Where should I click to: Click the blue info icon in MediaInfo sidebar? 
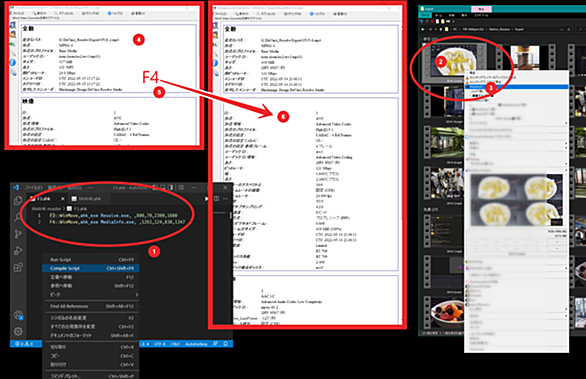click(12, 62)
